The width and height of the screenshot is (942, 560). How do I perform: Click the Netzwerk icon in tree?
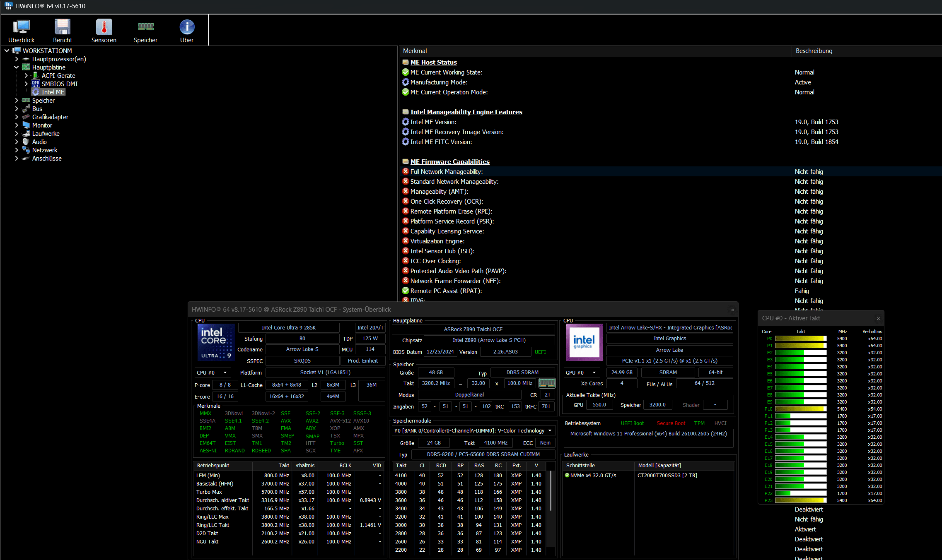click(26, 150)
